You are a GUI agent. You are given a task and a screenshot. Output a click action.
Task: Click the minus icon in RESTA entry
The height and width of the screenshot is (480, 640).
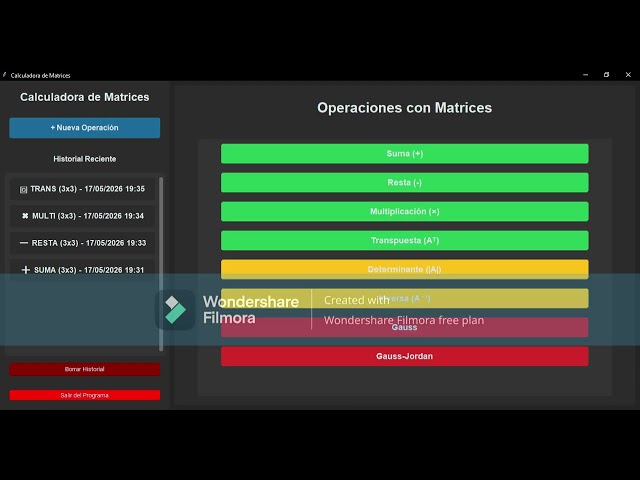click(x=24, y=243)
